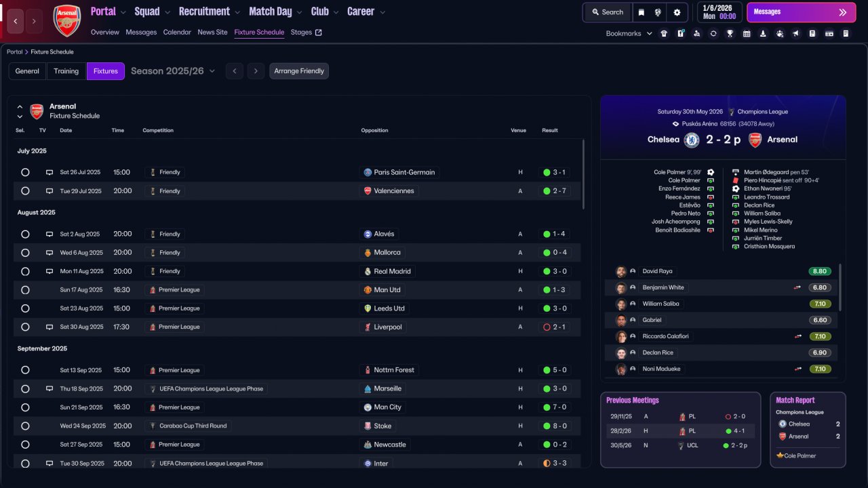Open the Season 2025/26 dropdown
This screenshot has width=868, height=488.
tap(173, 71)
